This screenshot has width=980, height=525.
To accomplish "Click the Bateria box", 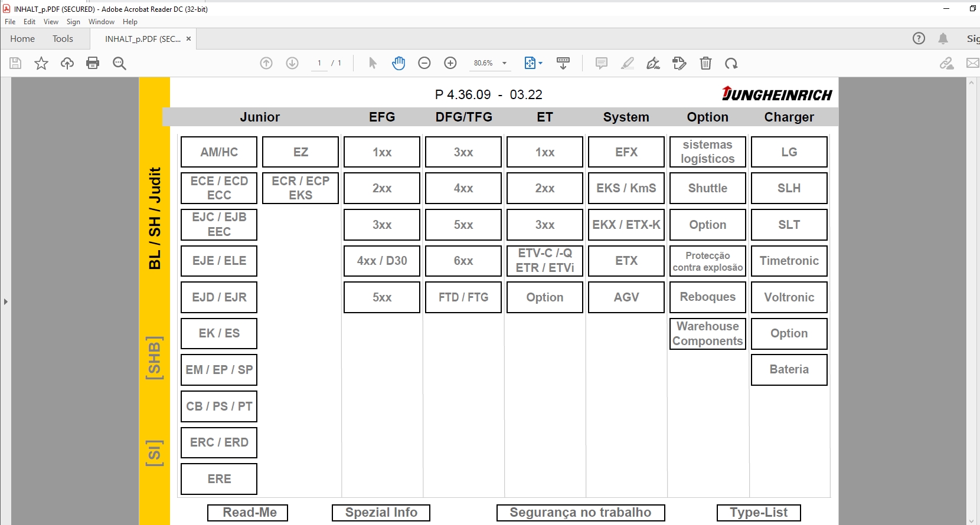I will coord(789,369).
